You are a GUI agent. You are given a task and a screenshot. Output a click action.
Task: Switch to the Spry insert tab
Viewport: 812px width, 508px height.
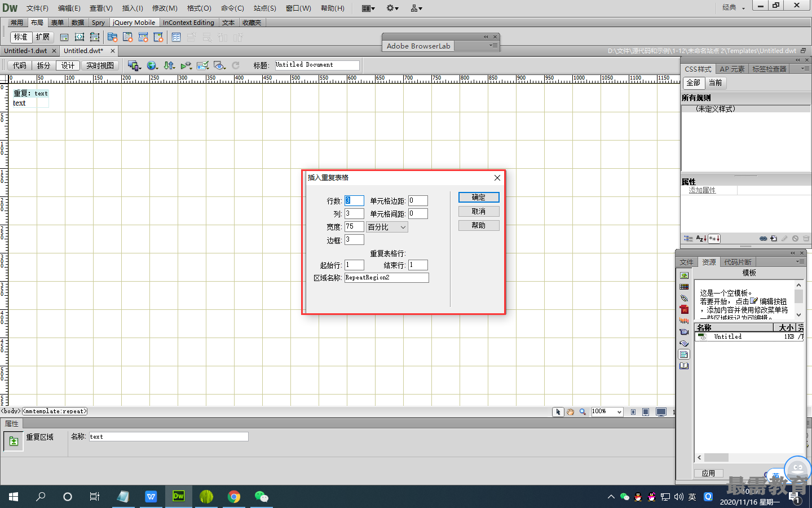(98, 23)
